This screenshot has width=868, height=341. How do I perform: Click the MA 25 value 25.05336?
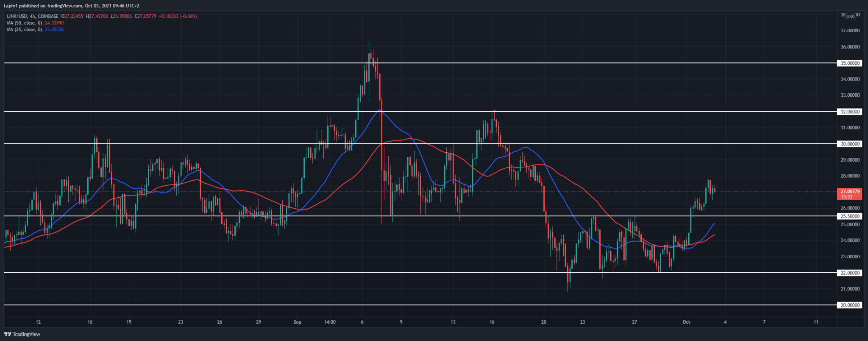(54, 30)
